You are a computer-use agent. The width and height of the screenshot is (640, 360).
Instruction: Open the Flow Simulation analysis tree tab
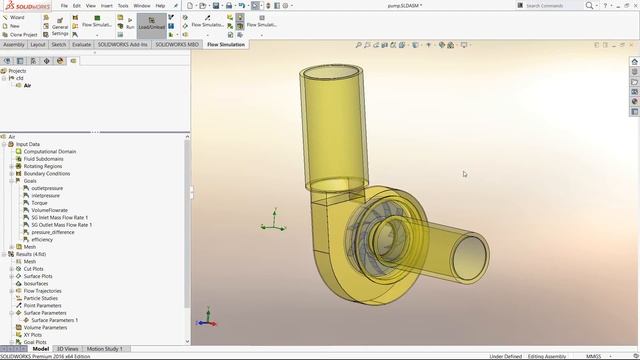click(73, 61)
